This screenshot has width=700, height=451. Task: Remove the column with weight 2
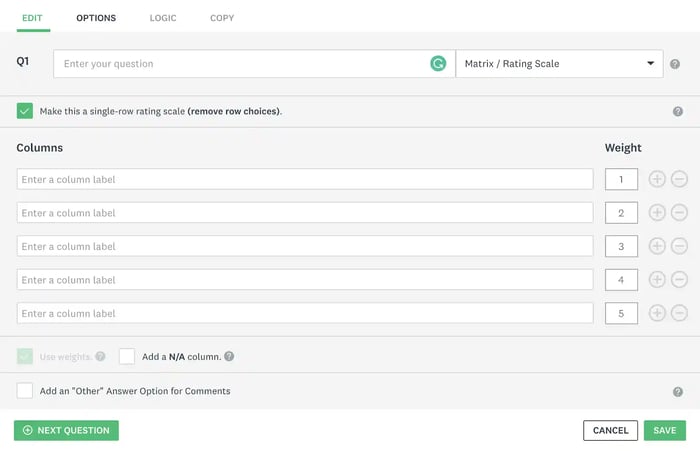[x=679, y=213]
